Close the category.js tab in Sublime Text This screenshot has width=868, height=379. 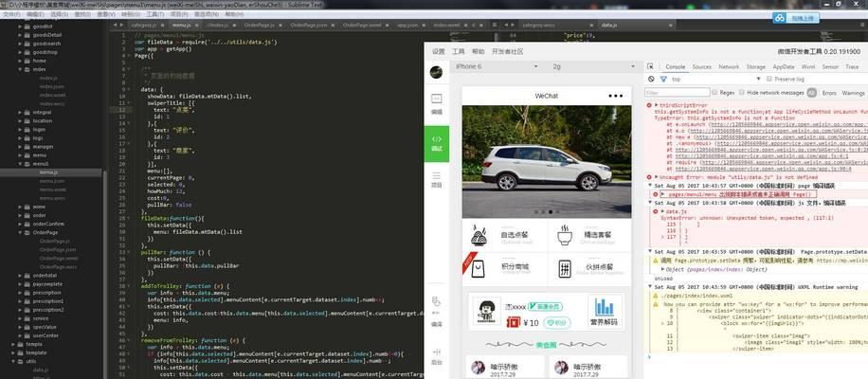163,26
